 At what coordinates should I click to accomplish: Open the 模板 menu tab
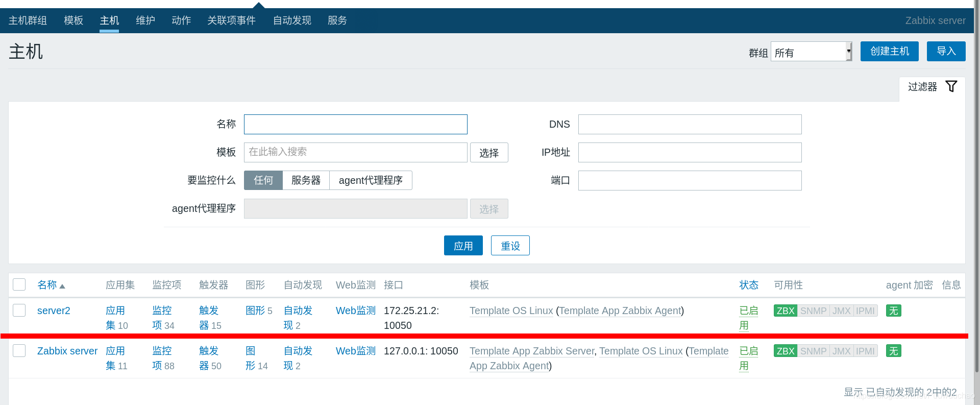73,20
